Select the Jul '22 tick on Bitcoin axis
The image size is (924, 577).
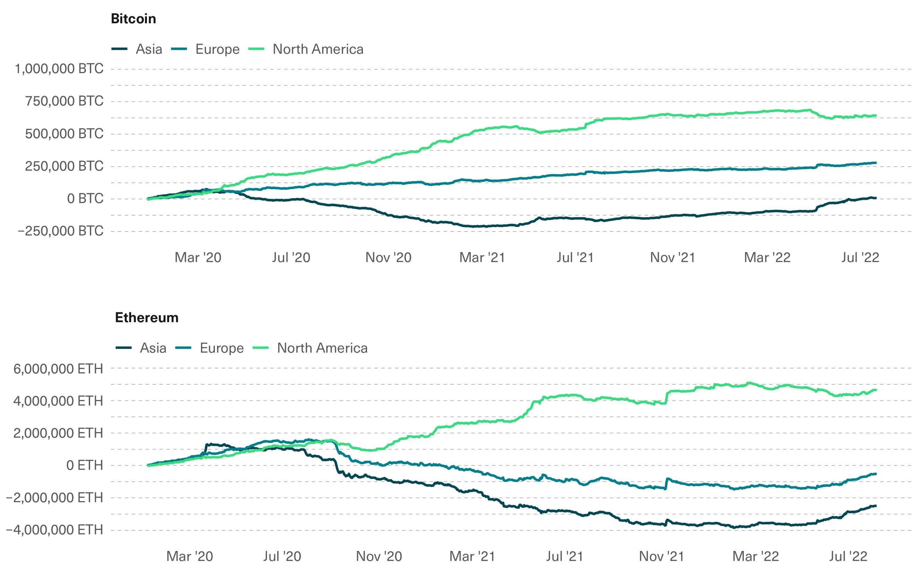click(860, 258)
